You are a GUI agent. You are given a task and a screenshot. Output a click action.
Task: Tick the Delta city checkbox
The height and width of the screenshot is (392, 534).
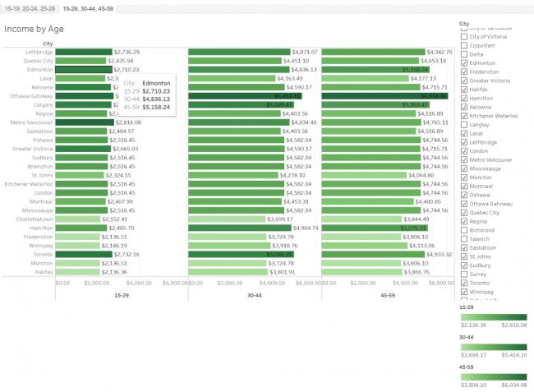(464, 54)
